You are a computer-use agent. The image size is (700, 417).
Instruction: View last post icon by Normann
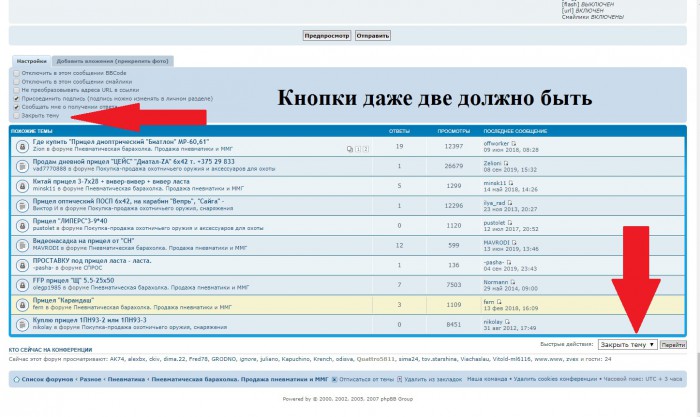512,282
